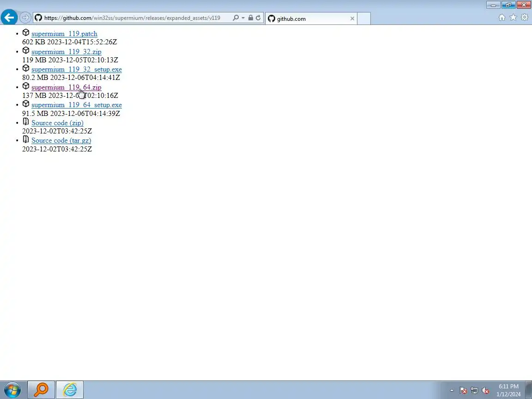Open the address bar autocomplete dropdown arrow
Image resolution: width=532 pixels, height=399 pixels.
click(x=243, y=18)
